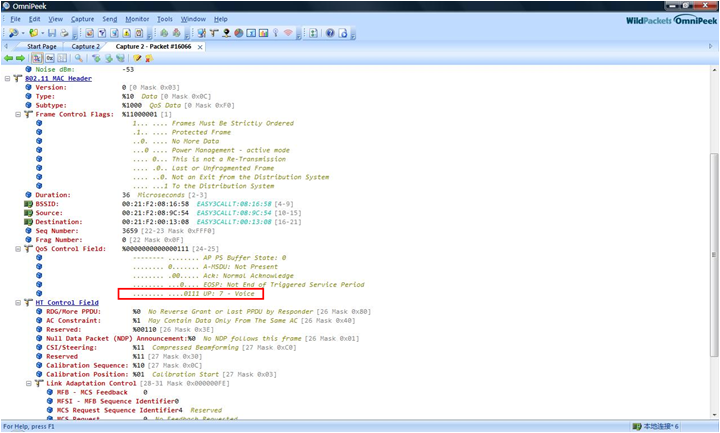
Task: Select the Subtype QoS Data row
Action: (129, 106)
